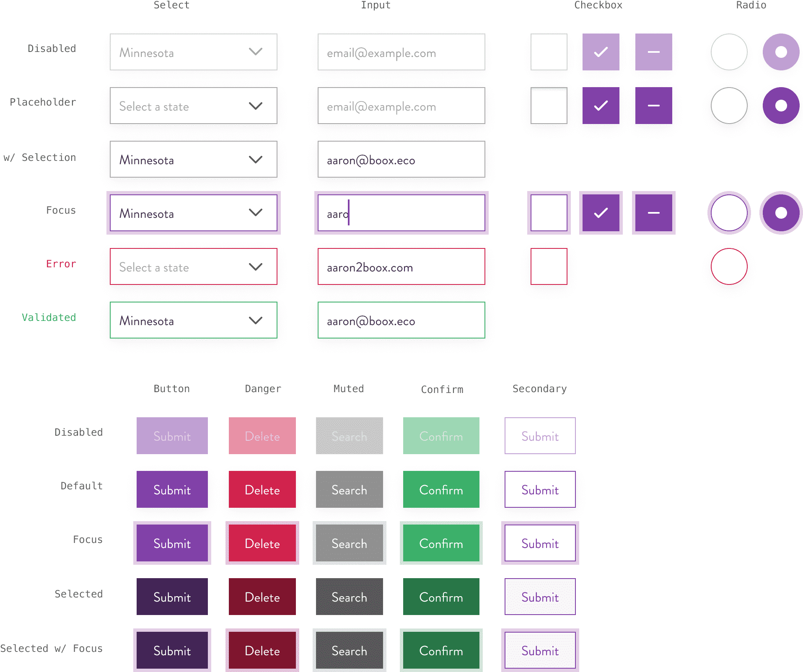Click the minus icon in the Placeholder row checkbox
Screen dimensions: 803x672
(653, 106)
